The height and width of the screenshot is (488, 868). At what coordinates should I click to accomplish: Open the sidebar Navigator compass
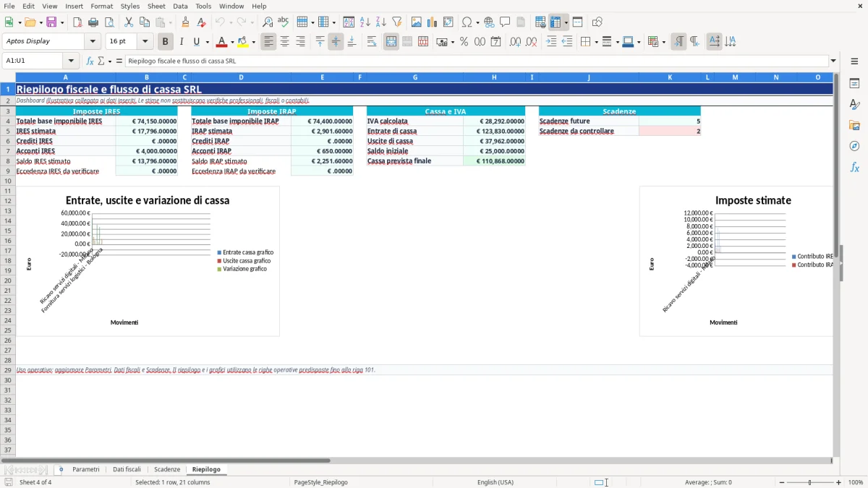[854, 146]
